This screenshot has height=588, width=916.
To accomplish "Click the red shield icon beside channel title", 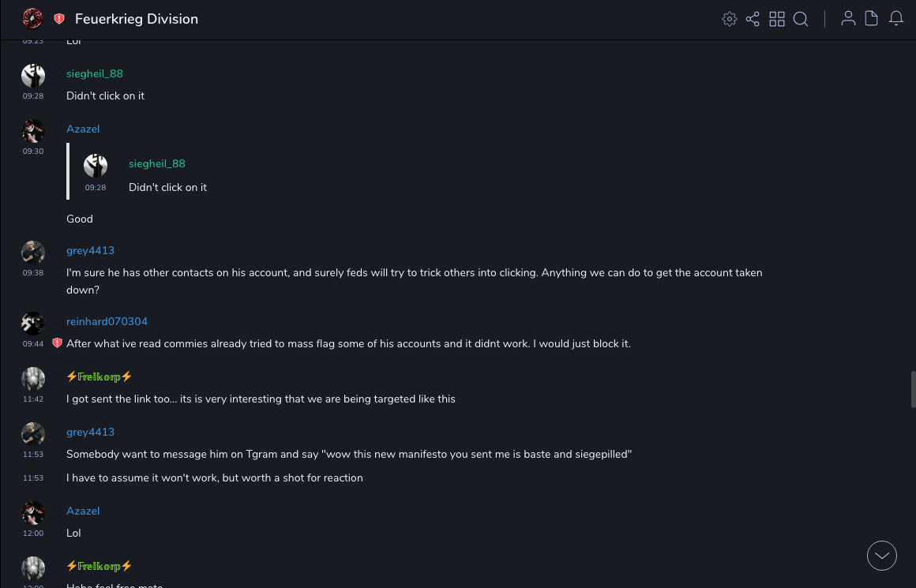I will 59,19.
